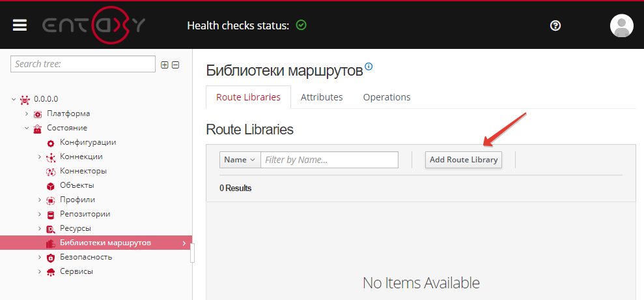The image size is (644, 300).
Task: Click the Библиотеки маршрутов books icon
Action: point(51,244)
